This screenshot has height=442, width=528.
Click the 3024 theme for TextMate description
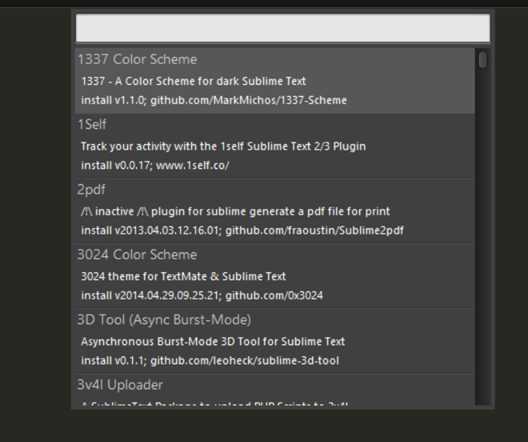pos(184,276)
